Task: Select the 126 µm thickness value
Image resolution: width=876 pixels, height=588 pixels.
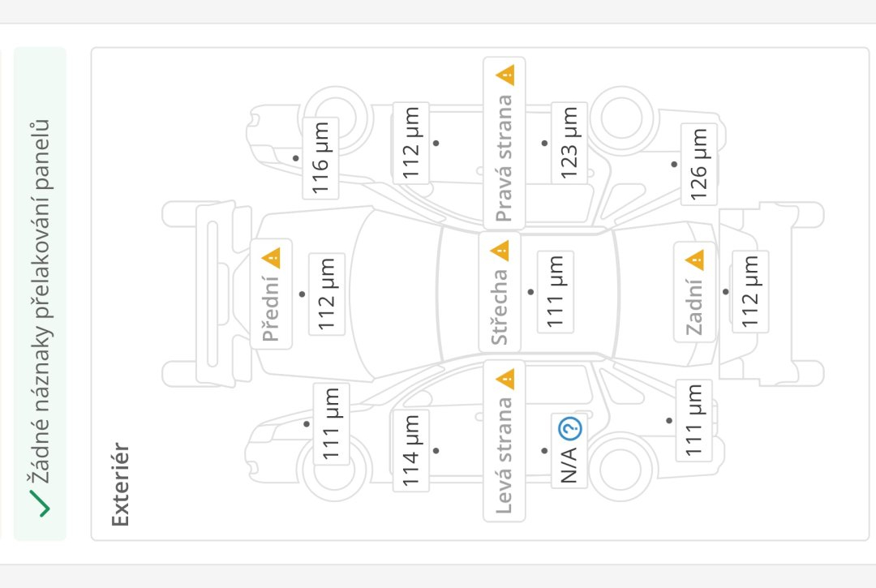Action: coord(699,165)
